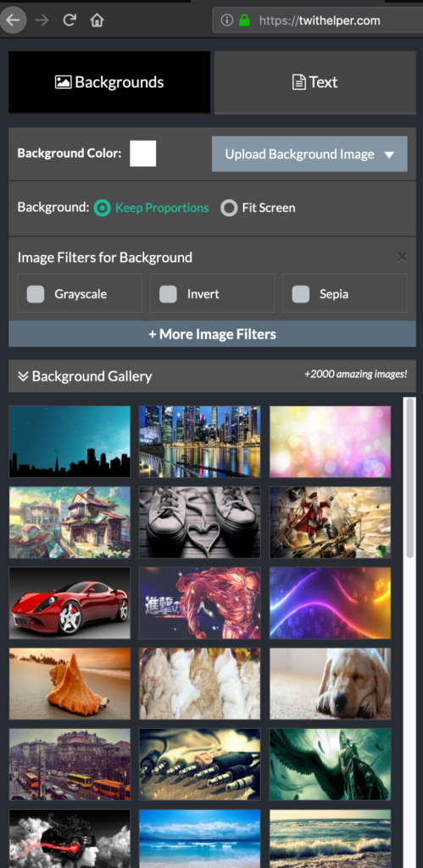
Task: Go to browser home page icon
Action: pyautogui.click(x=97, y=20)
